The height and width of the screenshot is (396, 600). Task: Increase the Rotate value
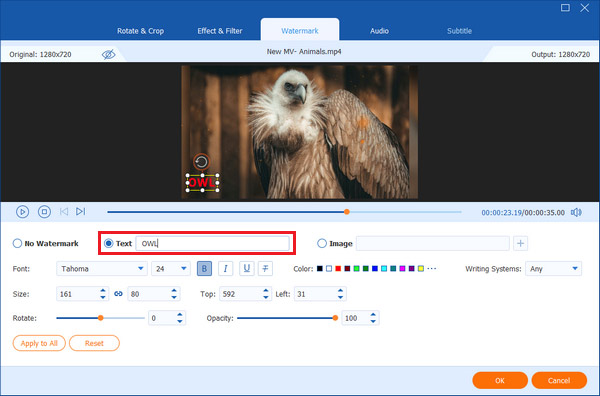[180, 315]
